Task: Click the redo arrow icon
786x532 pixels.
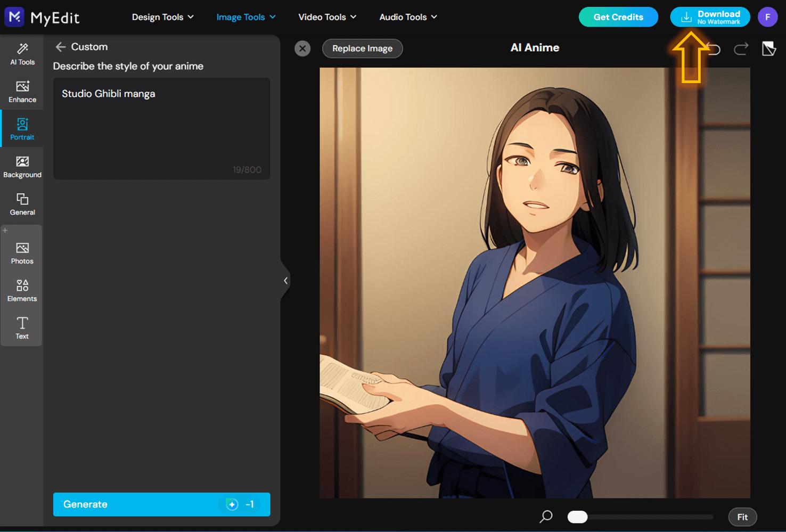Action: point(741,48)
